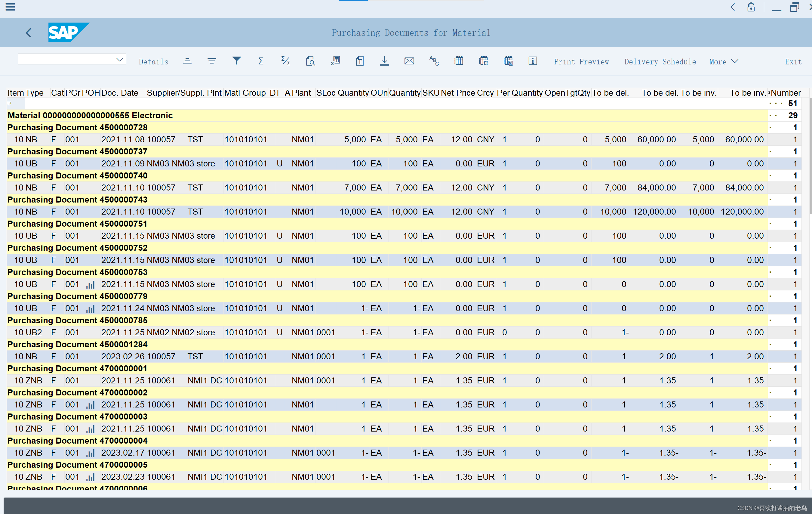Run ABC analysis on the list
The width and height of the screenshot is (812, 514).
pyautogui.click(x=434, y=61)
